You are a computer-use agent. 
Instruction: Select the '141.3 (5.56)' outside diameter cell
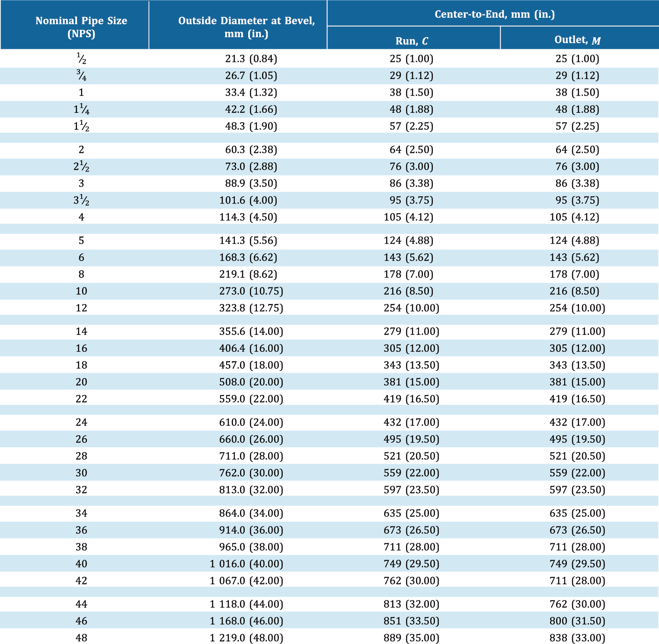[248, 240]
